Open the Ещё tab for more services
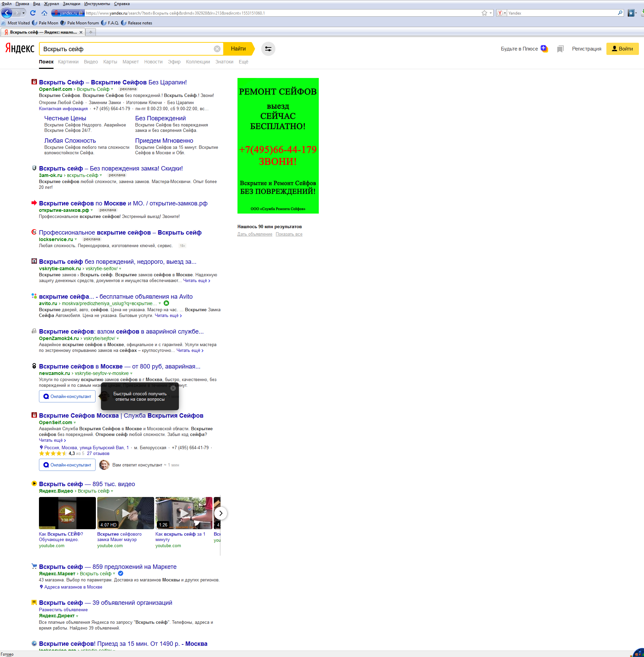644x657 pixels. coord(244,62)
